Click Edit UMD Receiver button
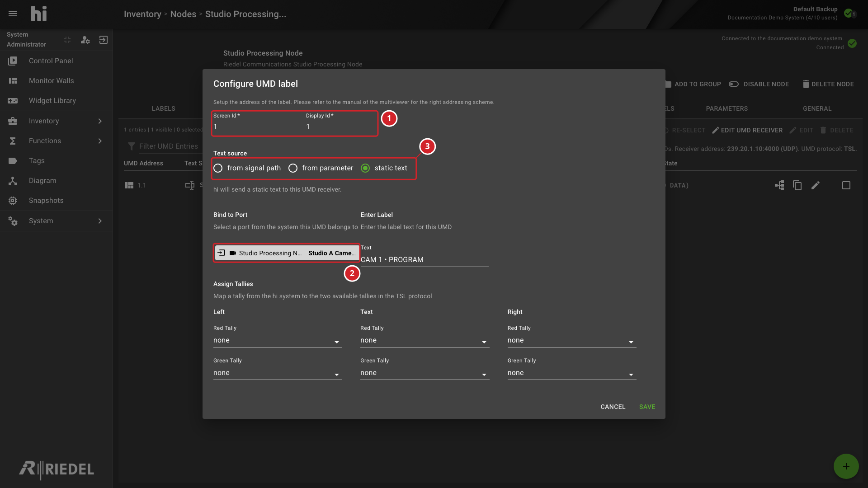Screen dimensions: 868x488 (x=747, y=130)
